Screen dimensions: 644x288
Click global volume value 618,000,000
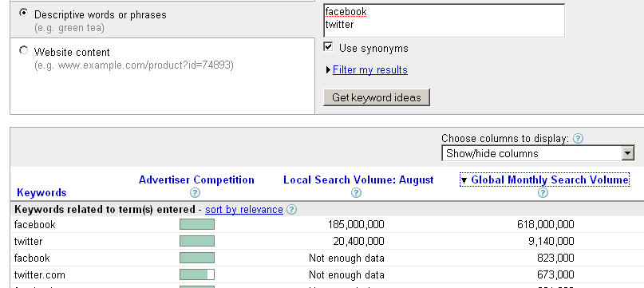pos(546,225)
